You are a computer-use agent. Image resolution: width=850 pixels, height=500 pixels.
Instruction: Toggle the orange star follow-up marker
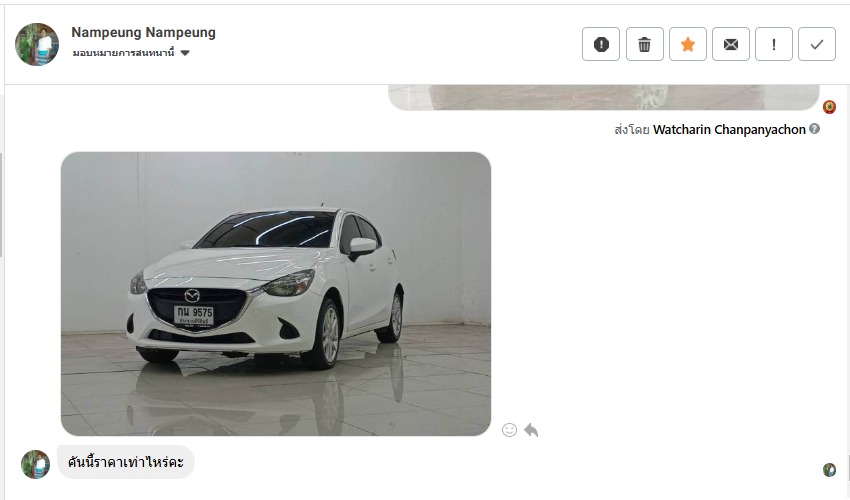point(687,44)
